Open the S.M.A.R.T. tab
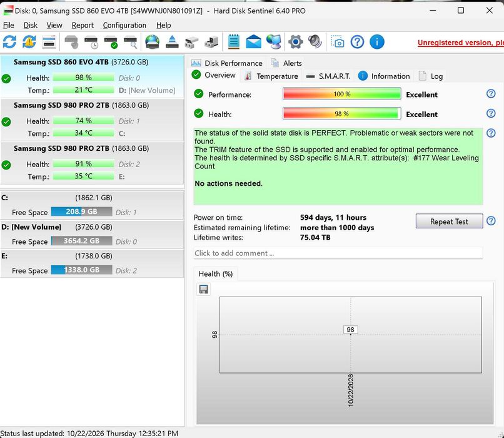This screenshot has height=438, width=504. tap(328, 76)
